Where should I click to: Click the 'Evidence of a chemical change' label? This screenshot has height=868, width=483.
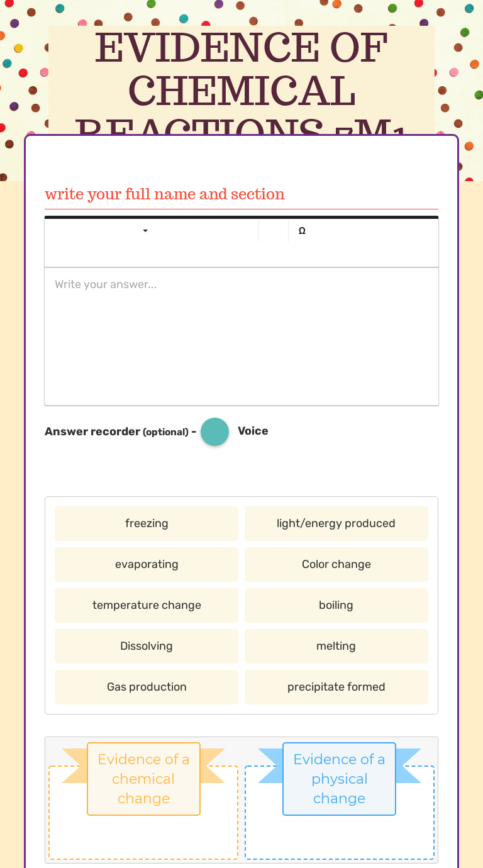click(143, 779)
